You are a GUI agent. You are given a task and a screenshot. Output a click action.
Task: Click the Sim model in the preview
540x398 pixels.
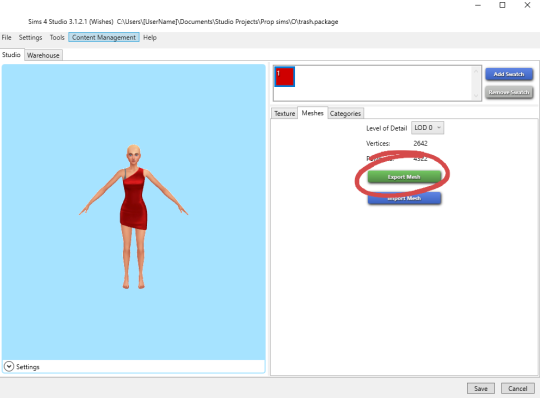pyautogui.click(x=134, y=217)
